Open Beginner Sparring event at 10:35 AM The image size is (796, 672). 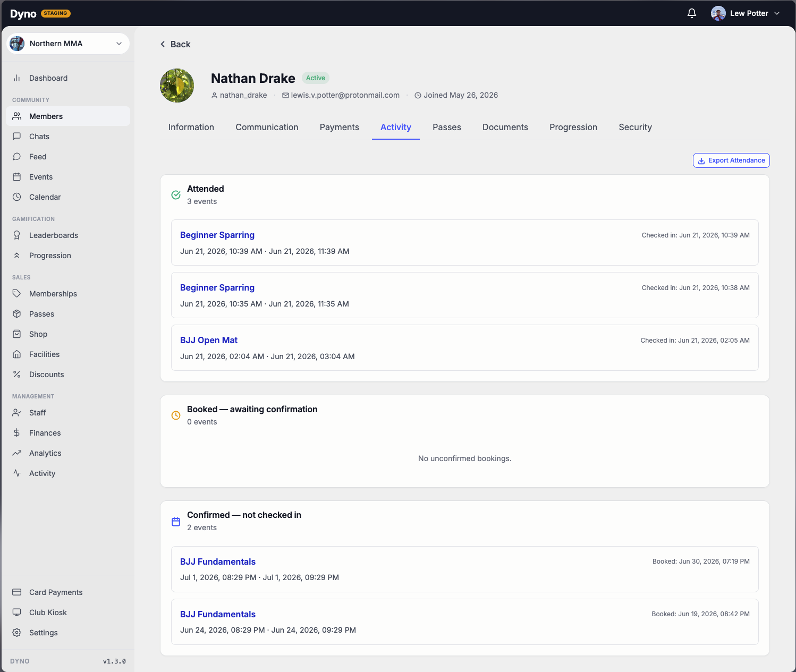[x=217, y=287]
